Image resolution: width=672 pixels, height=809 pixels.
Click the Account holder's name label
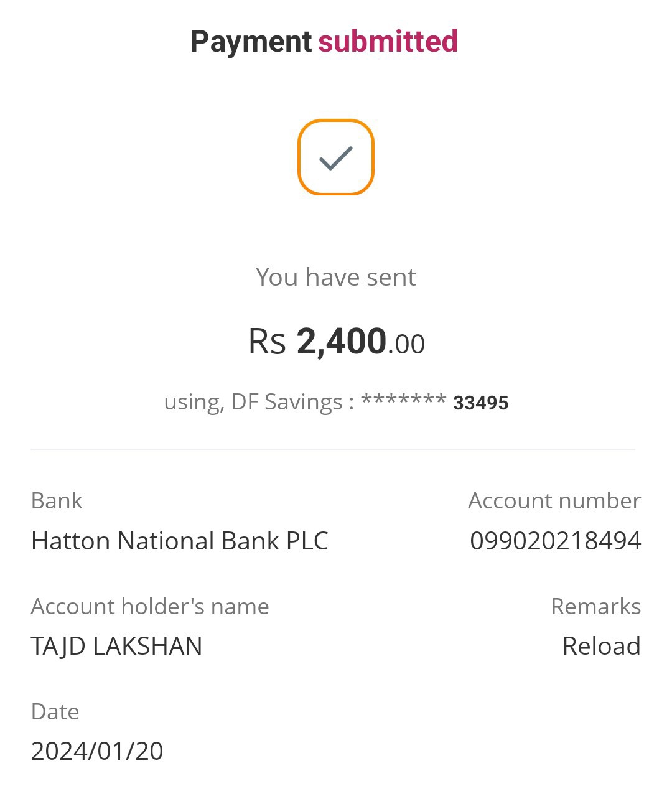coord(150,606)
